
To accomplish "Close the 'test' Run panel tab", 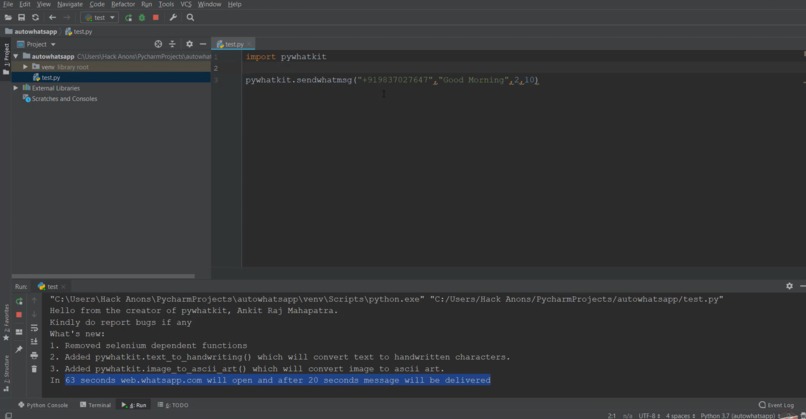I will pos(63,286).
